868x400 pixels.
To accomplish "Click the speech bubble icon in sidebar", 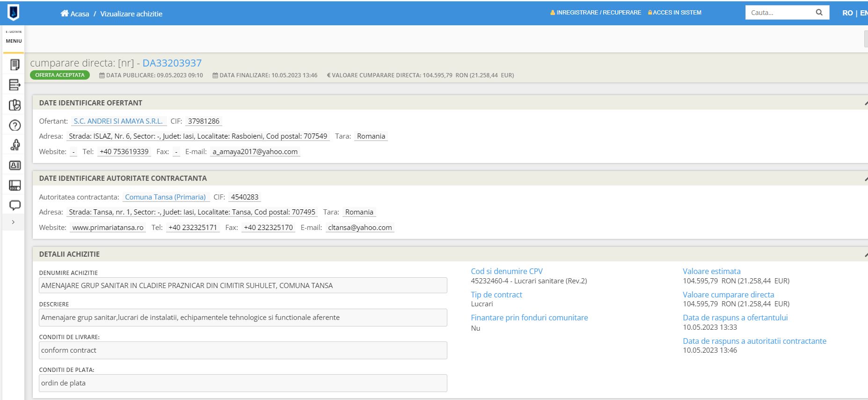I will point(15,205).
